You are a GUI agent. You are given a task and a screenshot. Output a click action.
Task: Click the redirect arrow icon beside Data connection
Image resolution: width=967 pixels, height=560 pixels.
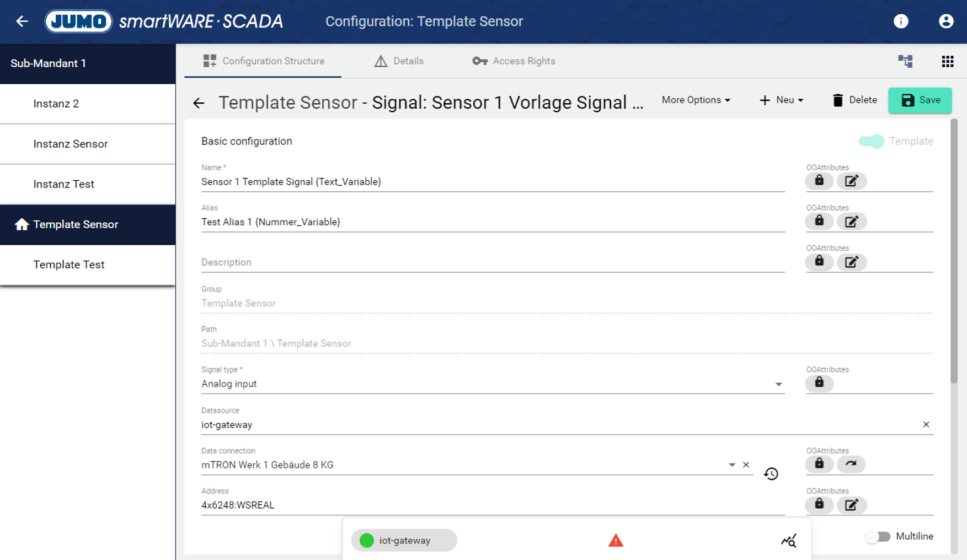click(x=851, y=464)
